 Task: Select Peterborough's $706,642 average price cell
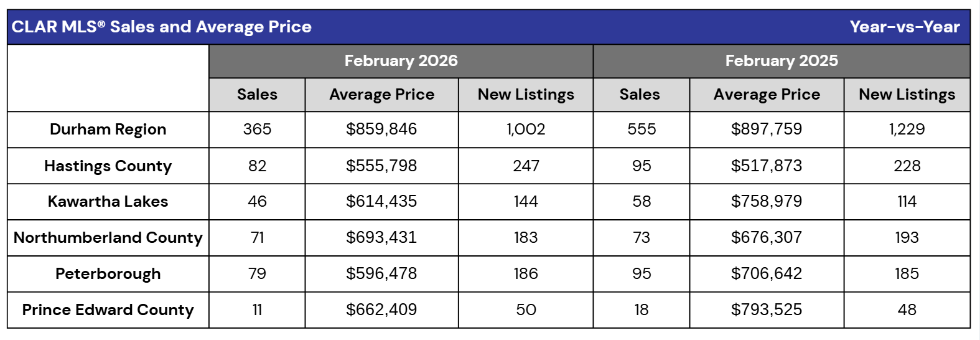(767, 274)
